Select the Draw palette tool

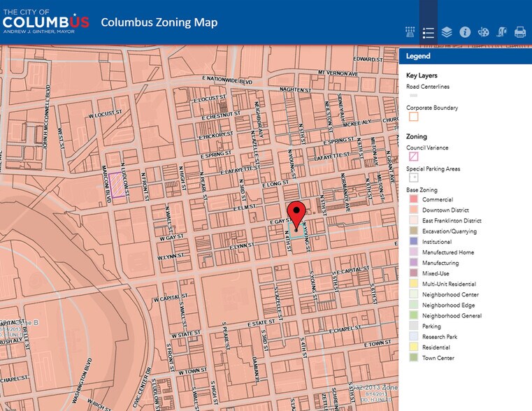click(483, 32)
